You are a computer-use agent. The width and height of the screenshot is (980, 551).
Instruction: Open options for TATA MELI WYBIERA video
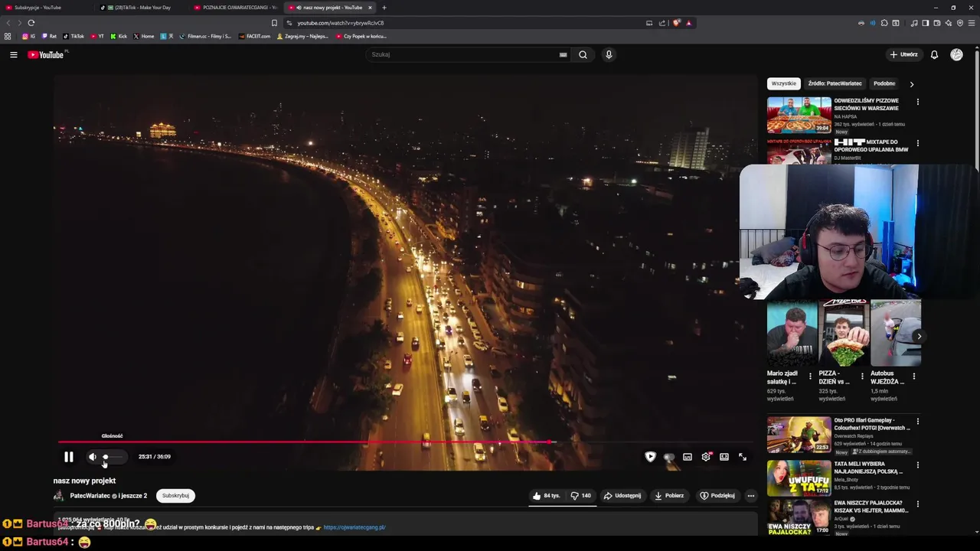pyautogui.click(x=918, y=465)
